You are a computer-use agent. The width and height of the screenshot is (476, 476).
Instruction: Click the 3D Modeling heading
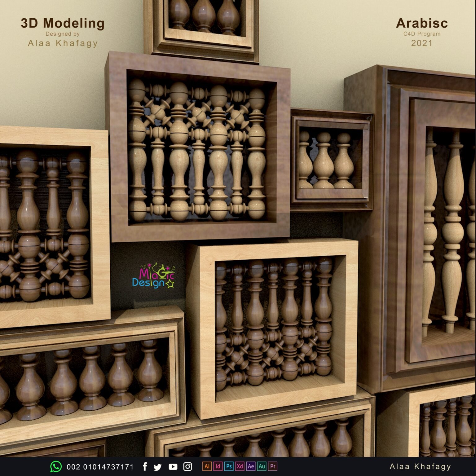tap(63, 23)
